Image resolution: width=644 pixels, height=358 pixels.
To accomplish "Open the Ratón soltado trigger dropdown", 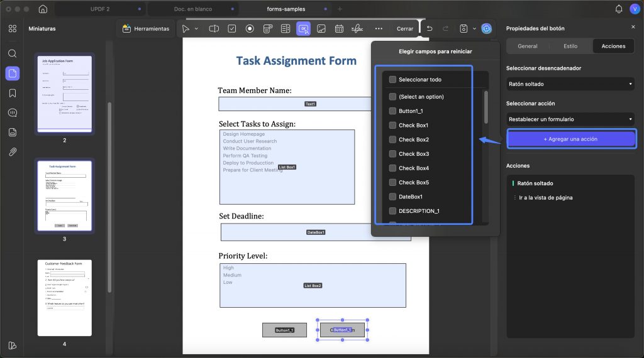I will click(570, 84).
